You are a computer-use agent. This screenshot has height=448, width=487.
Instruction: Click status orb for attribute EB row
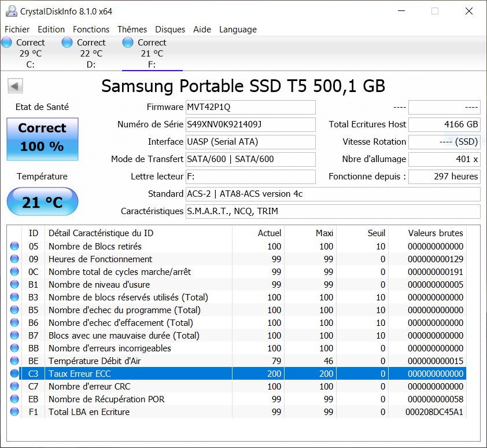coord(14,399)
